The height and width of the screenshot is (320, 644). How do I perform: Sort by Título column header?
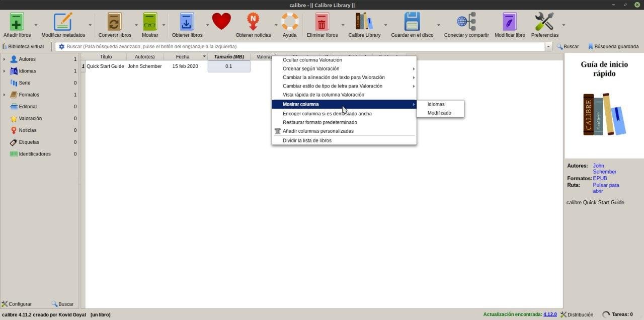click(x=106, y=57)
